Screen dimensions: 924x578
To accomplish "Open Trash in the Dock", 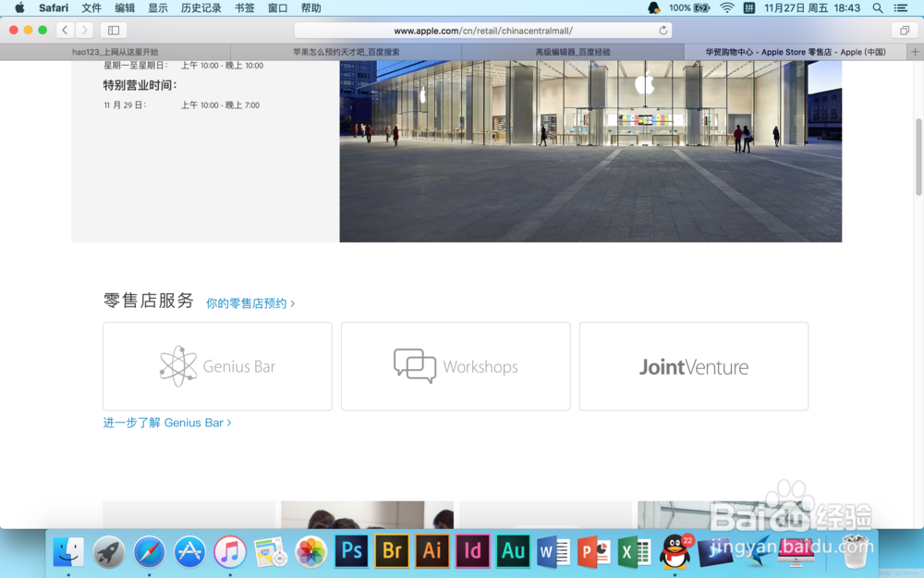I will pyautogui.click(x=855, y=552).
